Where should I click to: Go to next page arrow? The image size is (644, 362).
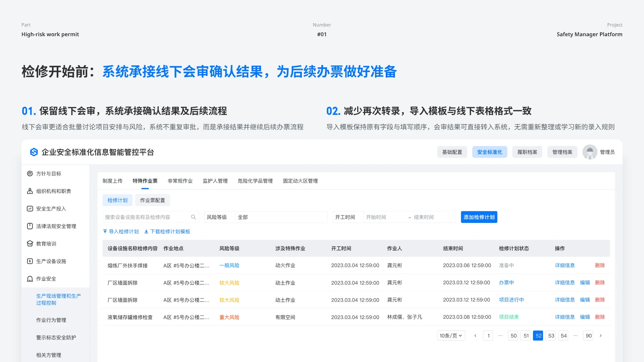point(601,336)
